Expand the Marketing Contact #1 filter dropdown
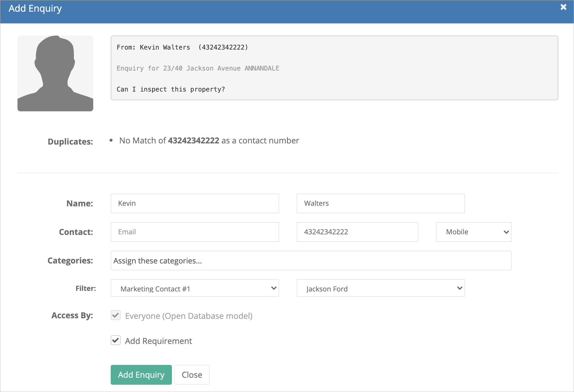 [x=194, y=288]
